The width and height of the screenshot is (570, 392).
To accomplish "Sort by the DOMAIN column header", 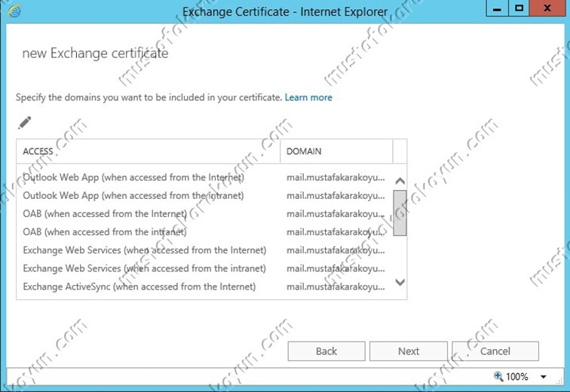I will click(336, 151).
